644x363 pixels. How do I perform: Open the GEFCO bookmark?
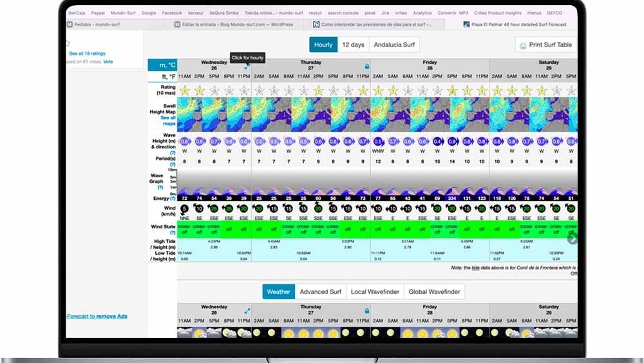[x=554, y=13]
